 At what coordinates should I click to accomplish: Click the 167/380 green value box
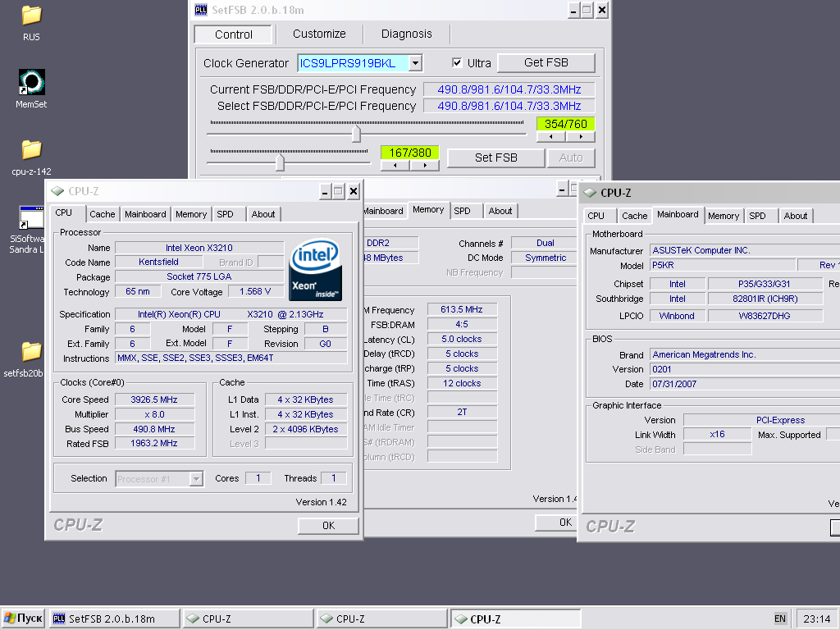click(x=410, y=153)
